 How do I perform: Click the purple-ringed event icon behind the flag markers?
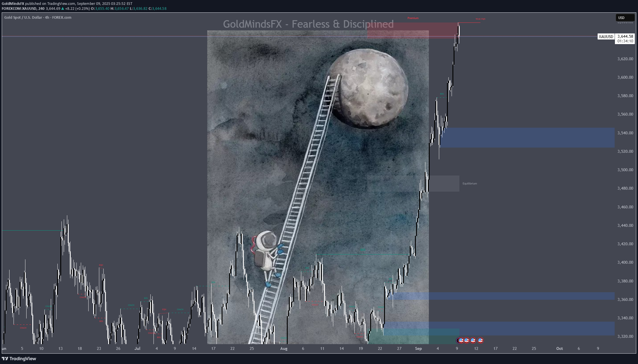click(x=458, y=340)
